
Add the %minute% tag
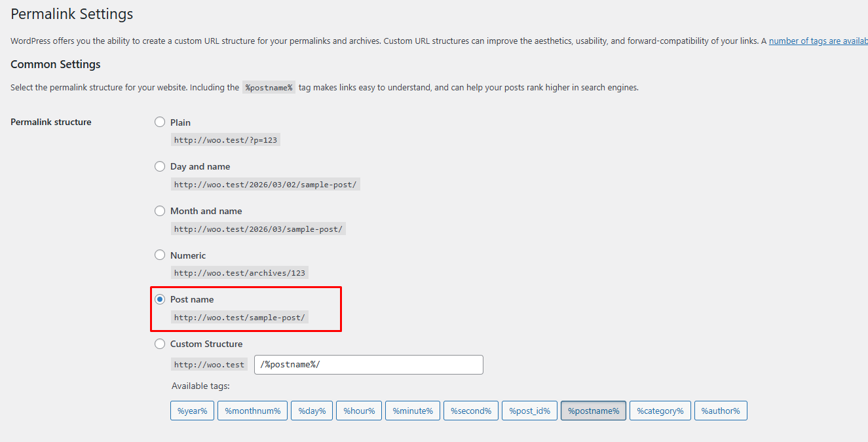click(413, 411)
